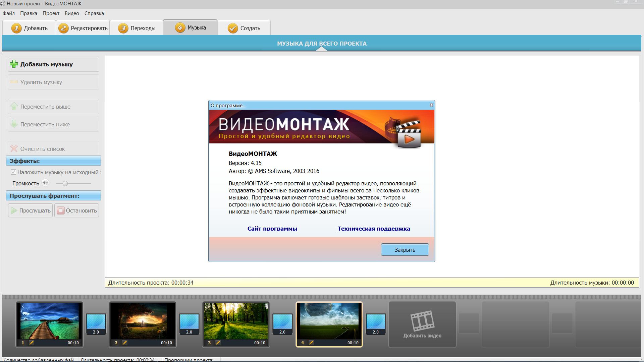
Task: Click the Добавить музыку button
Action: 53,64
